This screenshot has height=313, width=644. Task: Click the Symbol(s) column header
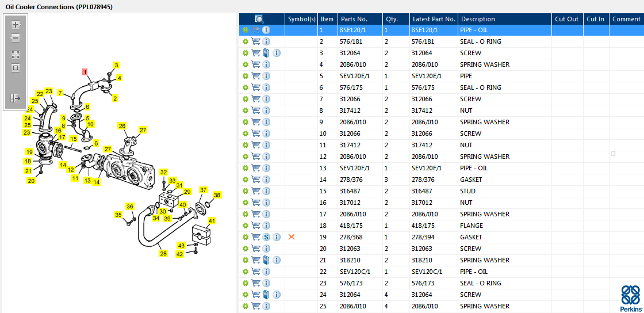pyautogui.click(x=302, y=19)
